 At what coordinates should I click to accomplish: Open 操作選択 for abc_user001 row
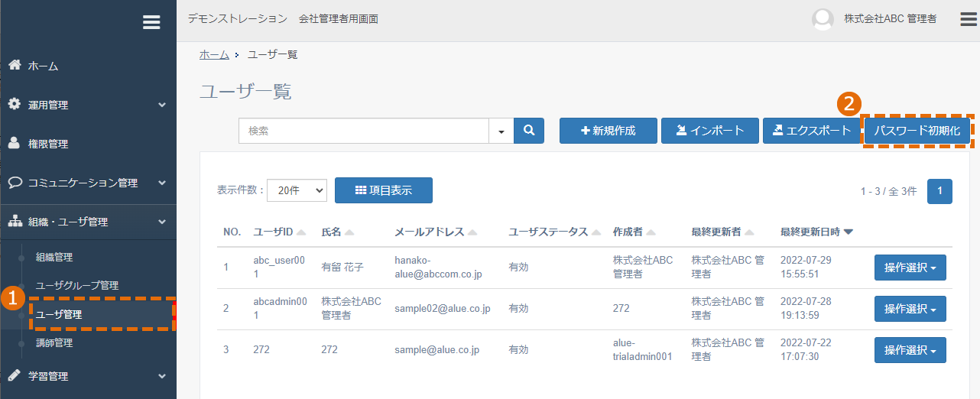pyautogui.click(x=910, y=268)
